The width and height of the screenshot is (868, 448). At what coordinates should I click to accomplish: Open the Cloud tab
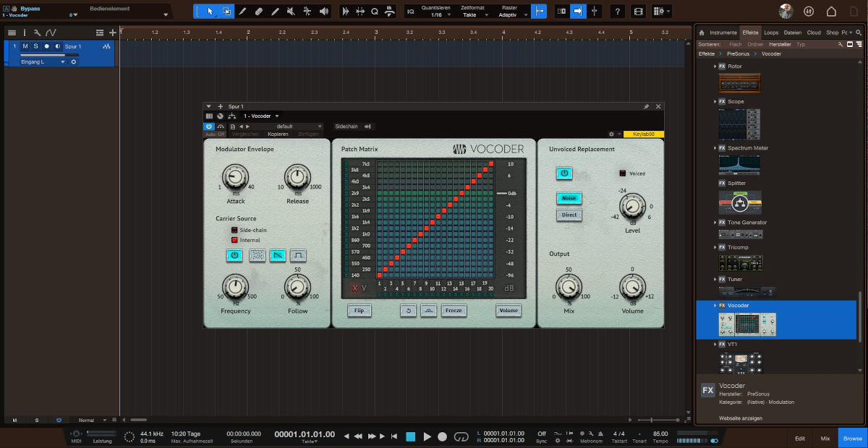click(x=814, y=33)
